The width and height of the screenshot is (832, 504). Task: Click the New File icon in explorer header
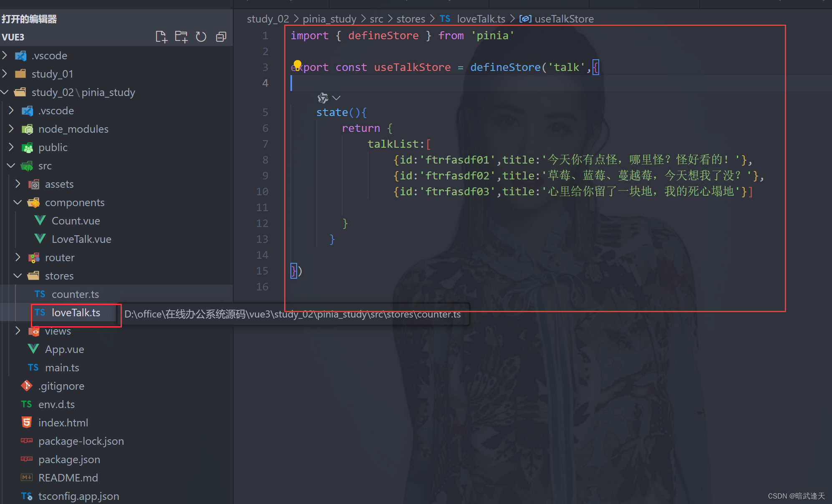[161, 37]
